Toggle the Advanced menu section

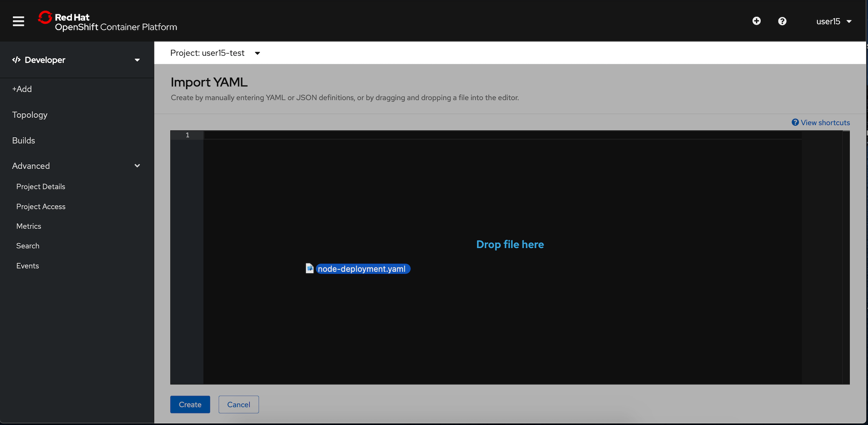(x=77, y=166)
